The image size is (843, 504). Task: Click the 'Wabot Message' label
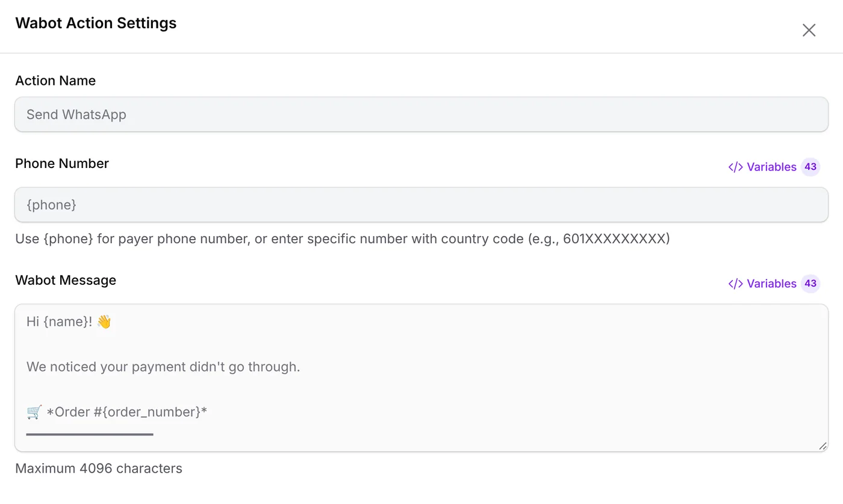pyautogui.click(x=66, y=280)
